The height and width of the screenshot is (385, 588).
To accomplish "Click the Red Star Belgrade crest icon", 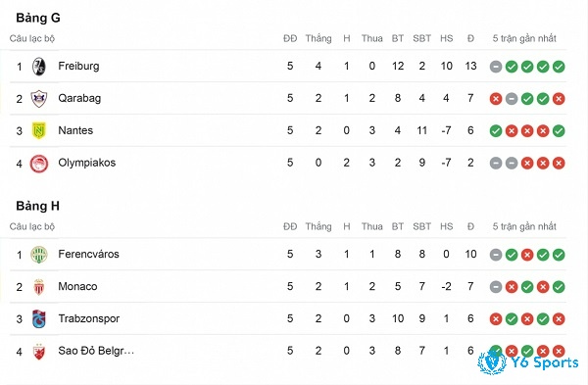I will (x=38, y=352).
